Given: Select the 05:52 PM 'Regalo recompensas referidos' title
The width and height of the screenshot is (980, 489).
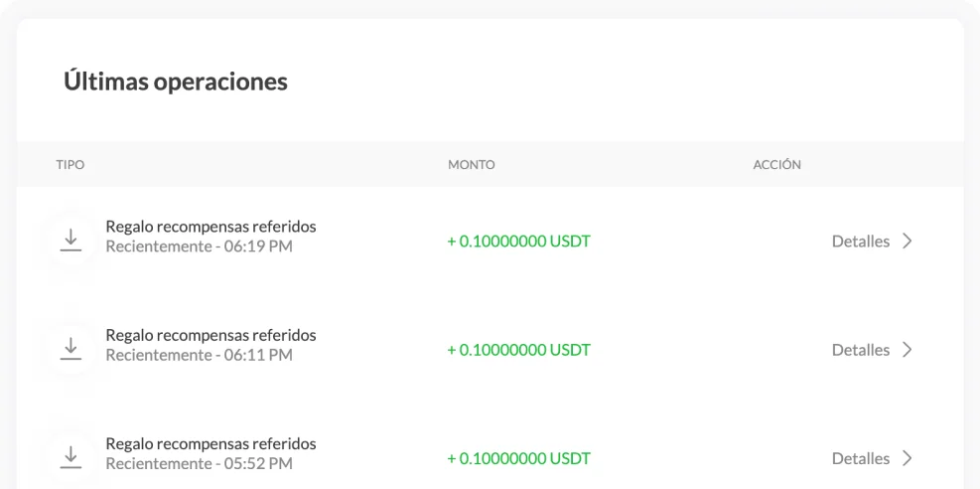Looking at the screenshot, I should click(210, 443).
